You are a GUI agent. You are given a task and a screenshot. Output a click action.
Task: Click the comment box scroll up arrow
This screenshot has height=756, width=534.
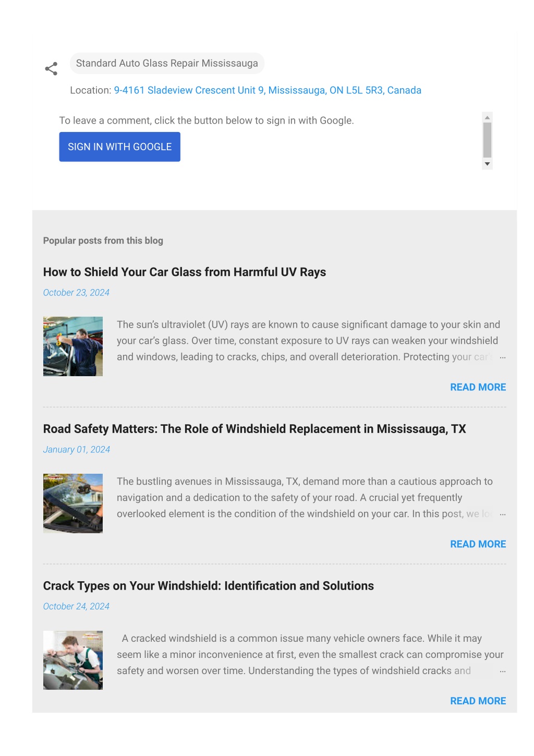pyautogui.click(x=487, y=117)
